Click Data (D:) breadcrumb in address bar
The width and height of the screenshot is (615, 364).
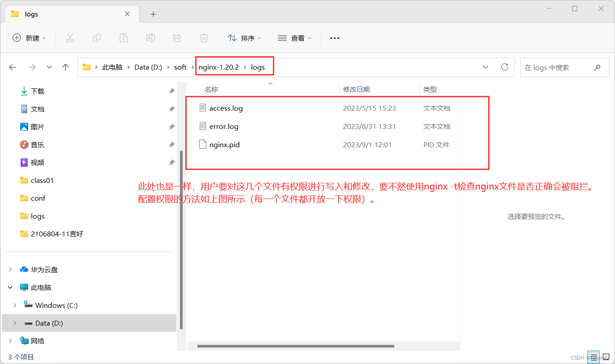[148, 67]
